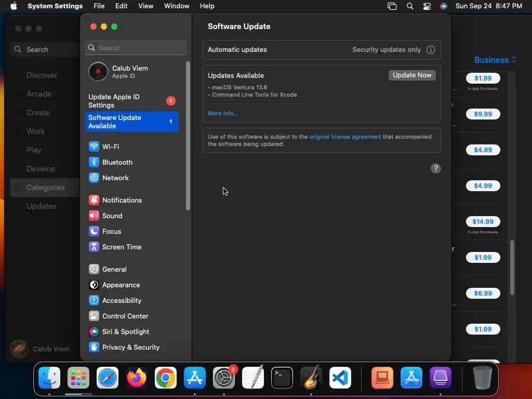Screen dimensions: 532x399
Task: Open the Edit menu
Action: click(x=121, y=6)
